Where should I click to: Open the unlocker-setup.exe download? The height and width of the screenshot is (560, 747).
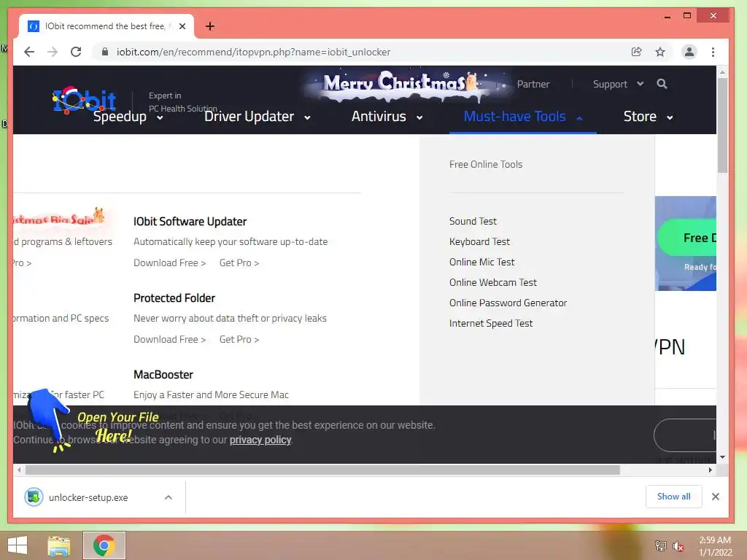click(x=88, y=497)
